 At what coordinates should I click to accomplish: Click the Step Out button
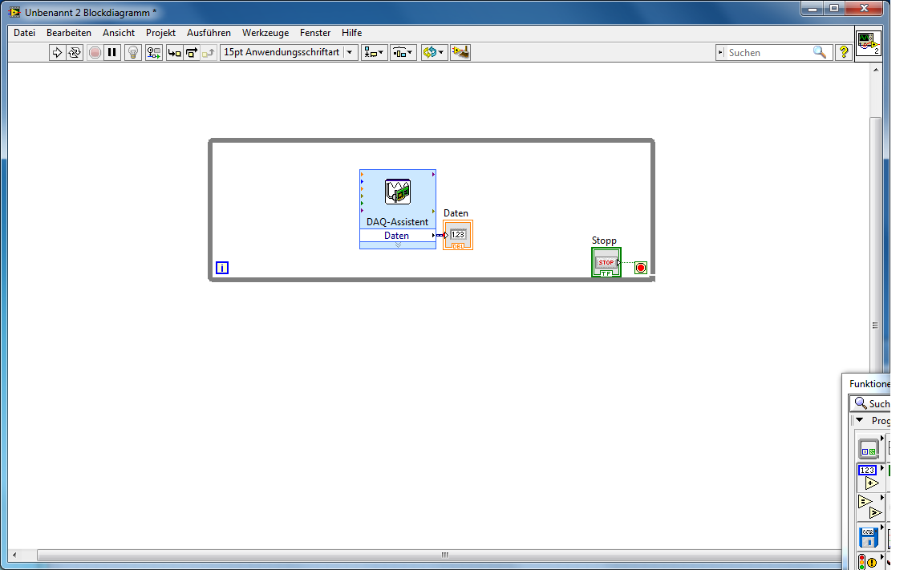[209, 52]
